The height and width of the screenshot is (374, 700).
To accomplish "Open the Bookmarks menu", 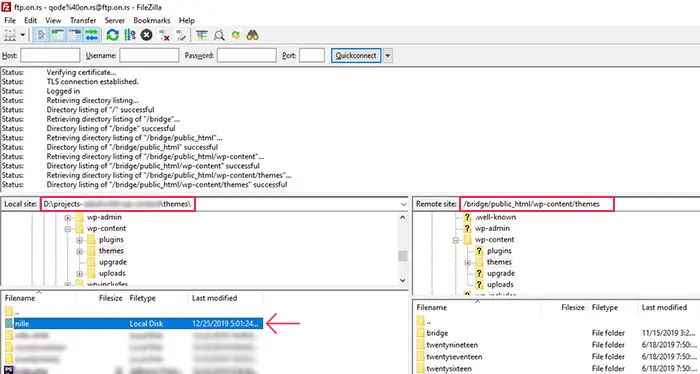I will (x=152, y=21).
